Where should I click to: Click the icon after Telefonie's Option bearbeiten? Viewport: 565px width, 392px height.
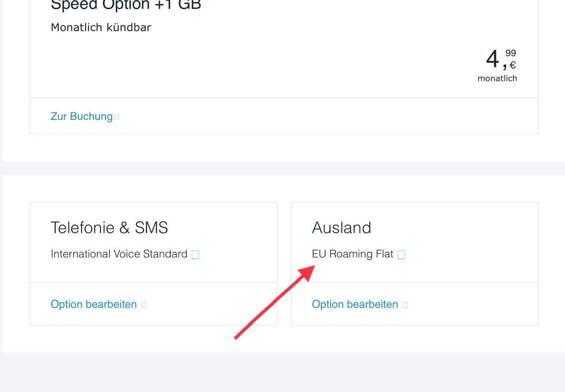click(x=144, y=305)
